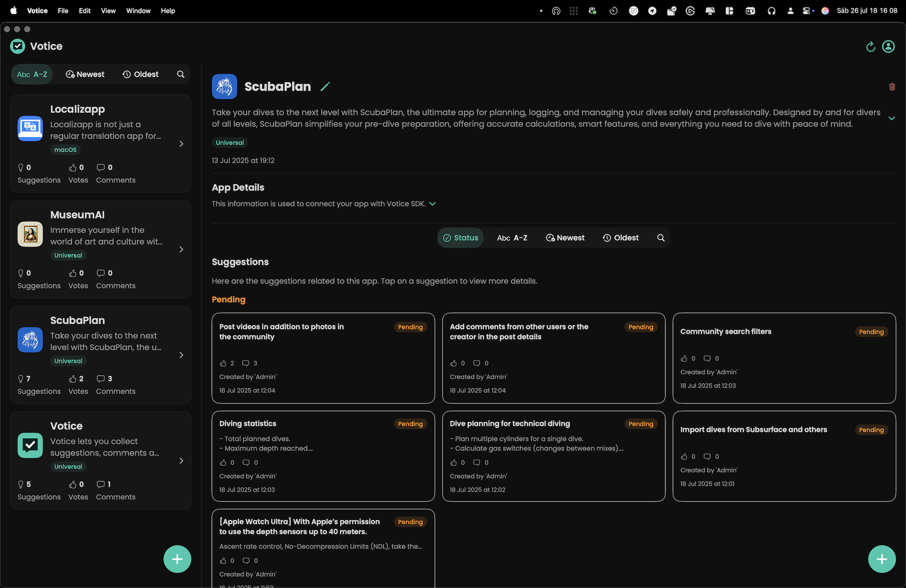Click the add suggestion plus button
Screen dimensions: 906x588
pos(882,559)
